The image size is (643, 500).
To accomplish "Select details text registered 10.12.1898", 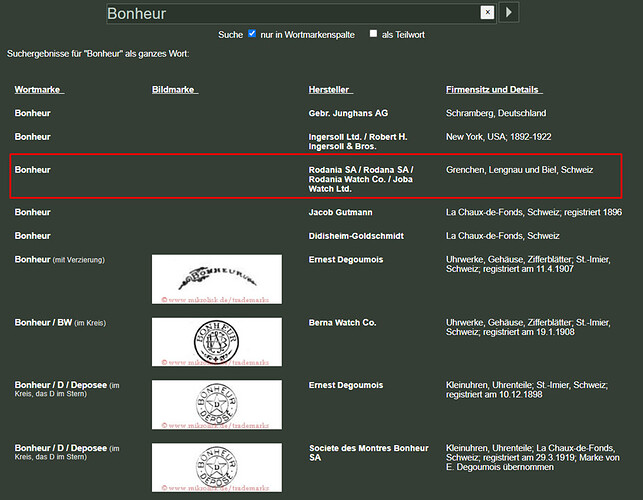I will pyautogui.click(x=527, y=390).
